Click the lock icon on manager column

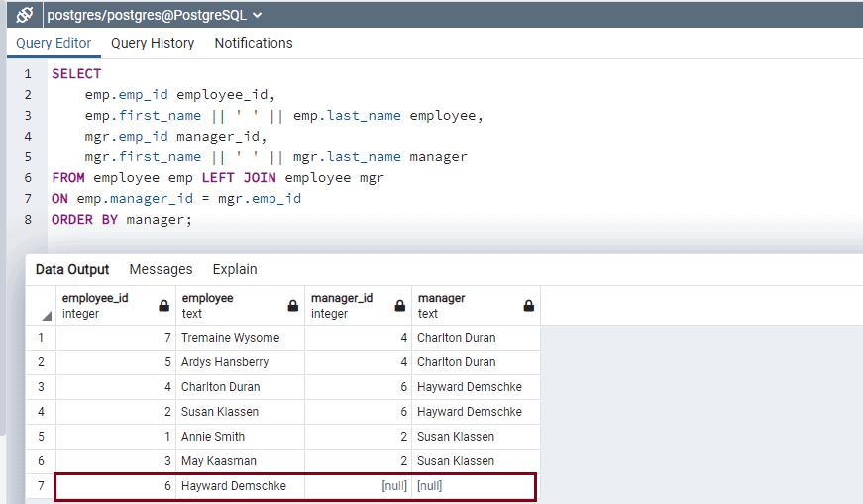pyautogui.click(x=528, y=306)
